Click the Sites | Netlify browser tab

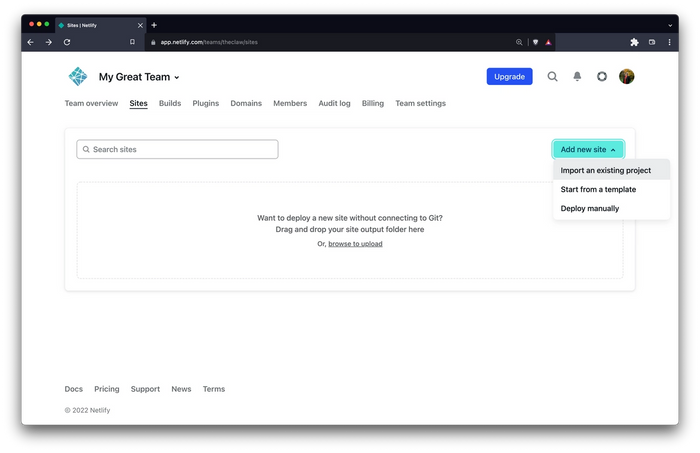(100, 25)
